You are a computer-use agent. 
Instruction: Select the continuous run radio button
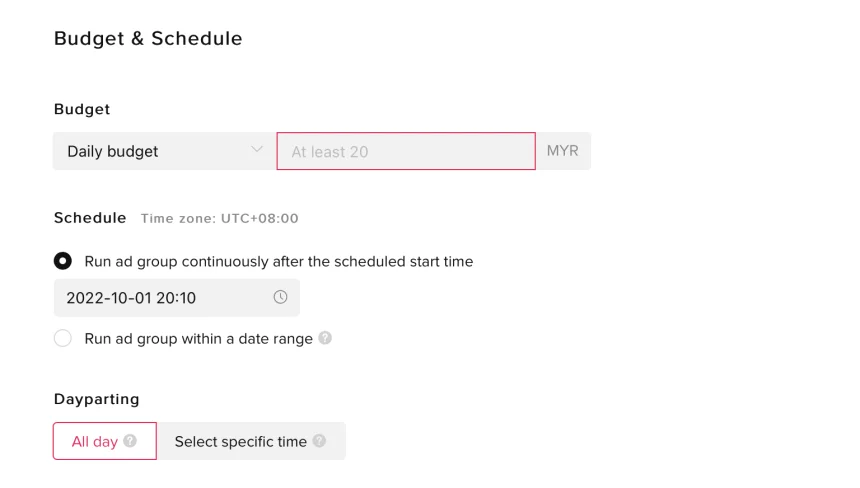(x=63, y=261)
